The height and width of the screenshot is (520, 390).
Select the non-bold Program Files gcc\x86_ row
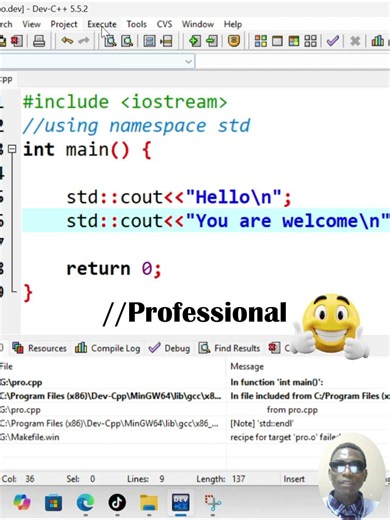point(109,423)
